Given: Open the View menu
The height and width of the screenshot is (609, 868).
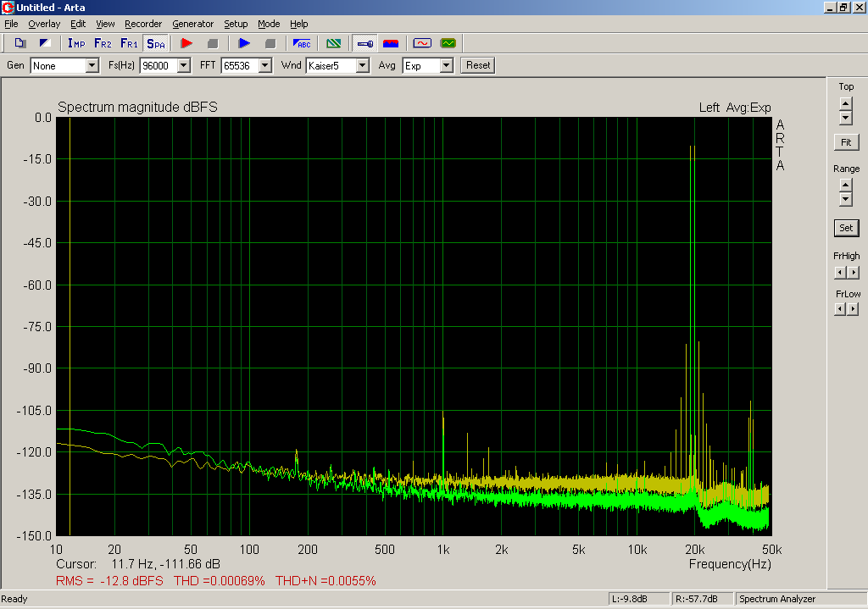Looking at the screenshot, I should (x=105, y=24).
